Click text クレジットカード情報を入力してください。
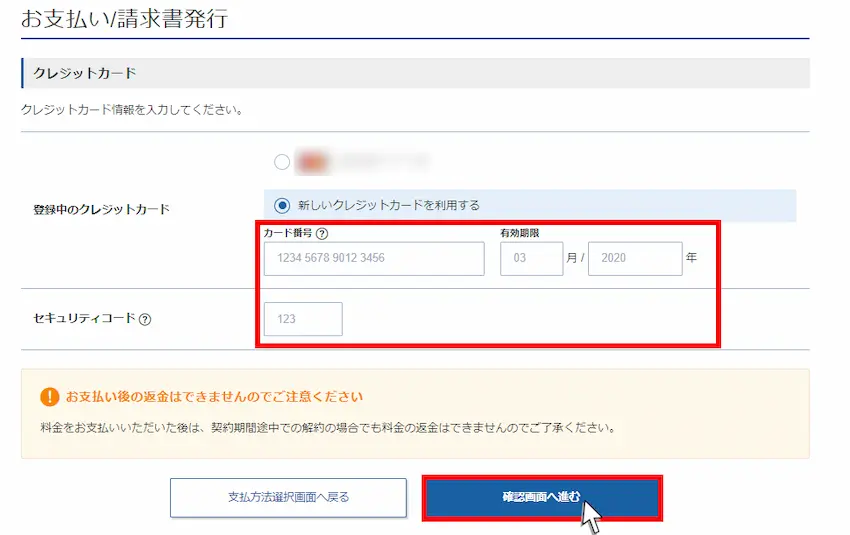The image size is (850, 535). click(x=132, y=110)
